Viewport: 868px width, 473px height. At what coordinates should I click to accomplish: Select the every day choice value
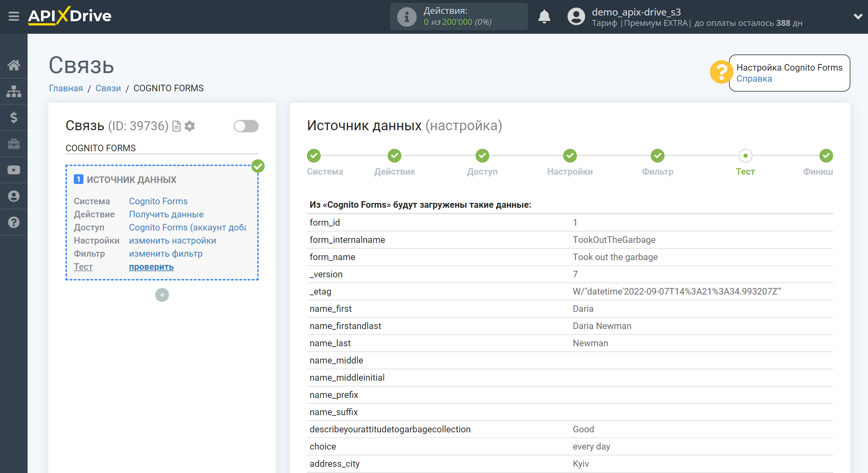click(x=591, y=446)
